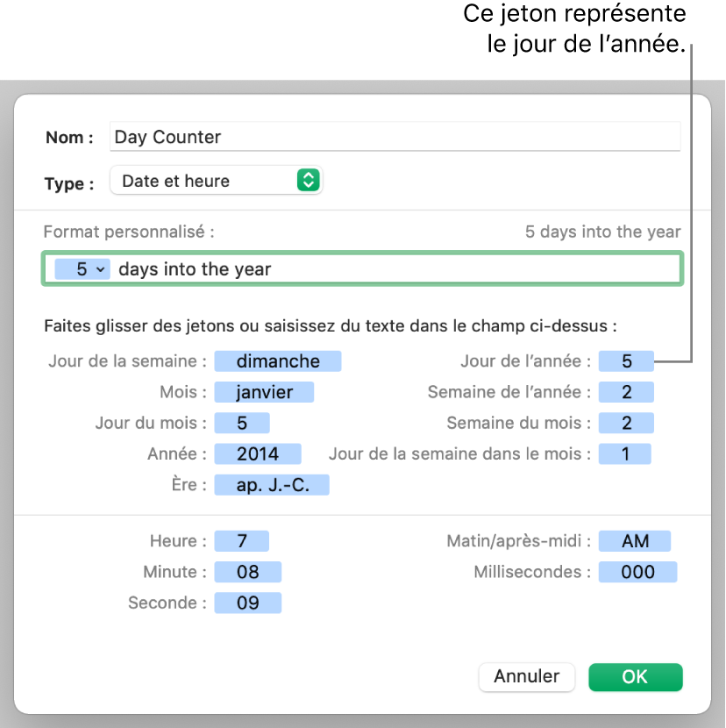Image resolution: width=726 pixels, height=728 pixels.
Task: Confirm with the OK button
Action: 635,676
